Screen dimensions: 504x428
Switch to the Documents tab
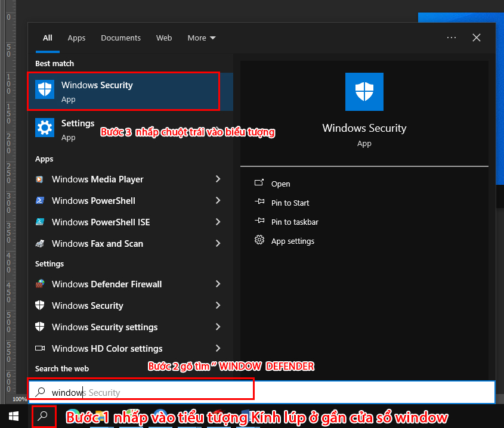121,38
